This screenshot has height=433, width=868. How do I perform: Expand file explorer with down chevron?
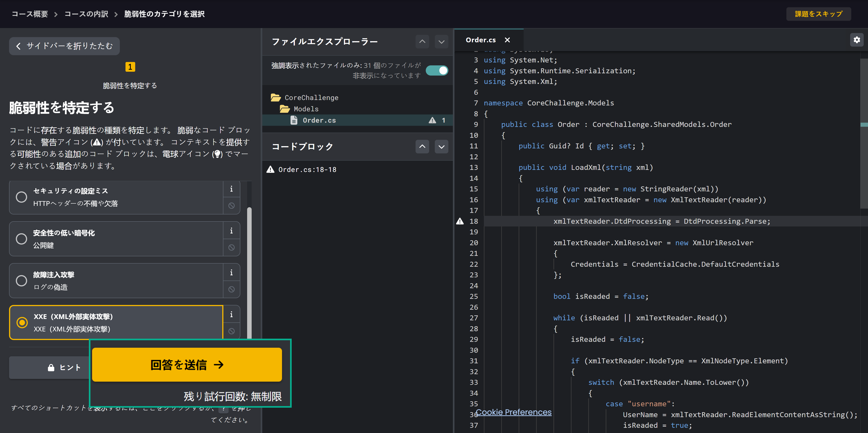441,42
